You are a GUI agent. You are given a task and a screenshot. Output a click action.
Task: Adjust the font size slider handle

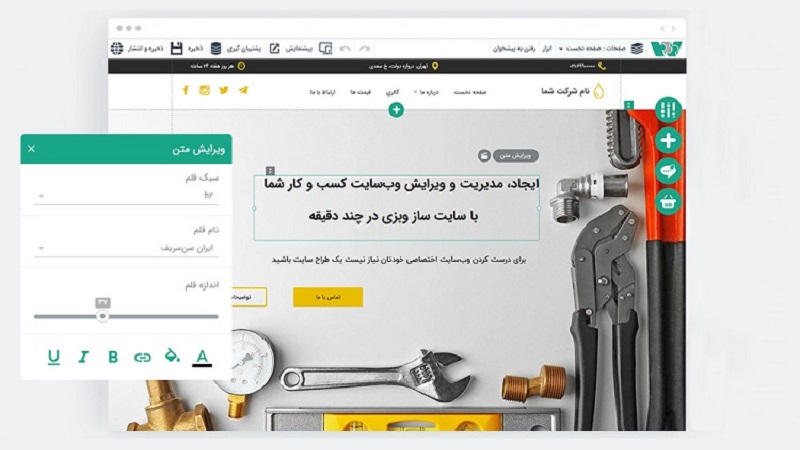tap(103, 316)
